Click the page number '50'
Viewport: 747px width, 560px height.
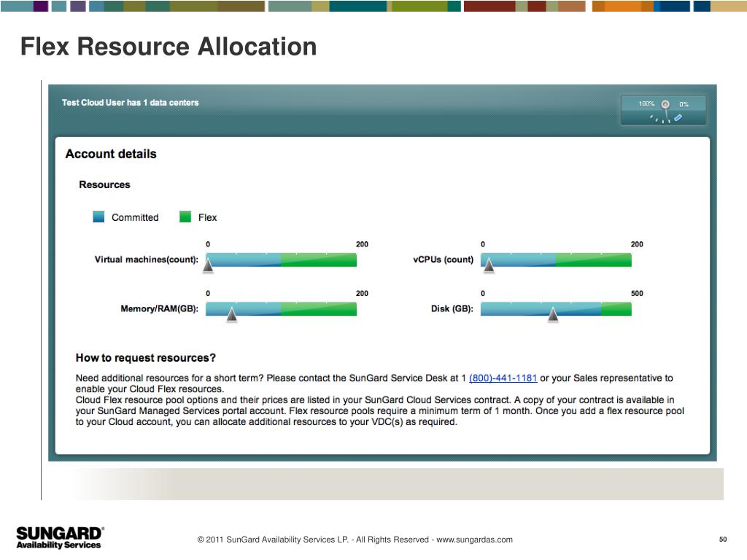click(x=723, y=539)
